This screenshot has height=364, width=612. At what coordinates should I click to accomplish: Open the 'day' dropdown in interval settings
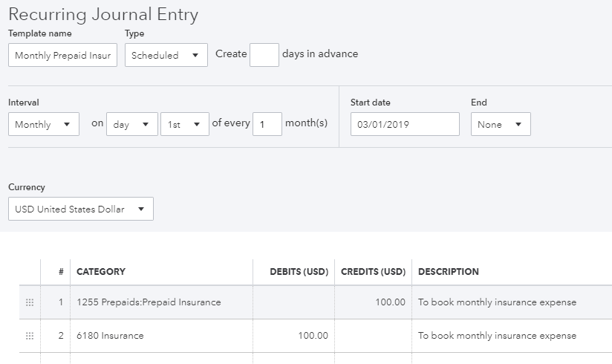(132, 124)
